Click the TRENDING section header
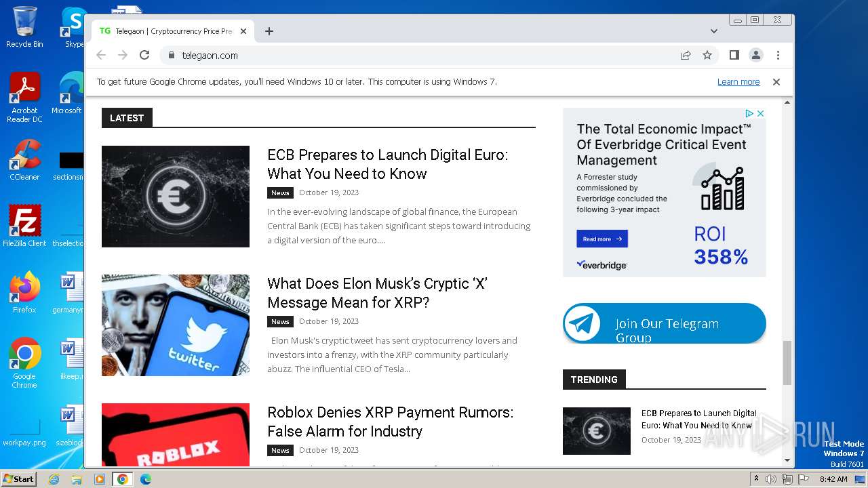The height and width of the screenshot is (488, 868). point(594,380)
